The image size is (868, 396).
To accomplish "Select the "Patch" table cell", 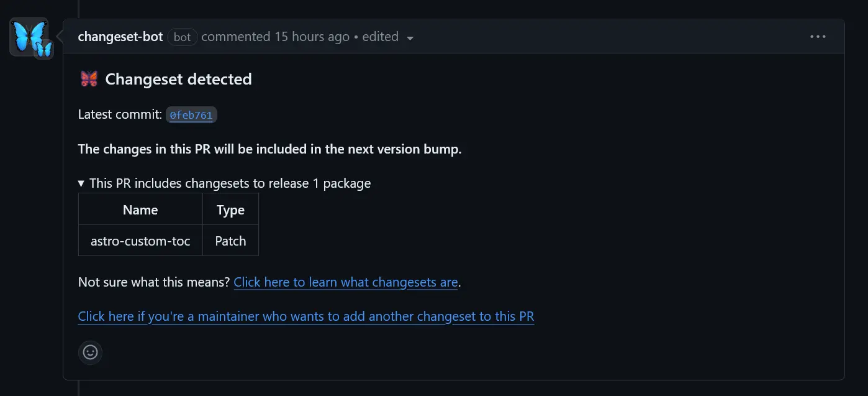I will [230, 241].
